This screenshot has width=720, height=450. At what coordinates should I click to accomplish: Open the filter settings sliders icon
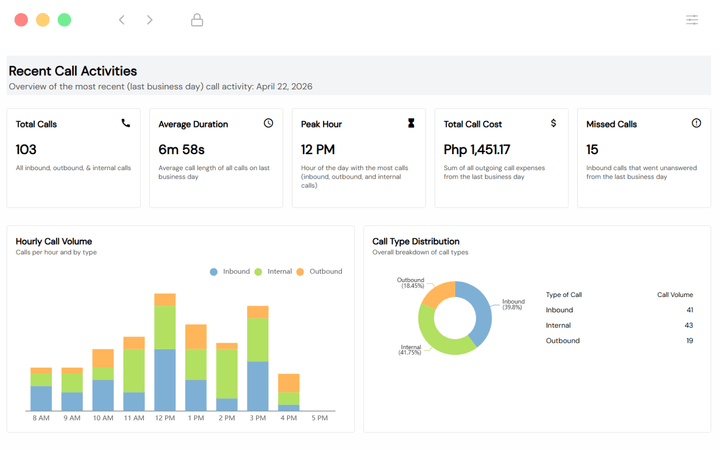[692, 20]
